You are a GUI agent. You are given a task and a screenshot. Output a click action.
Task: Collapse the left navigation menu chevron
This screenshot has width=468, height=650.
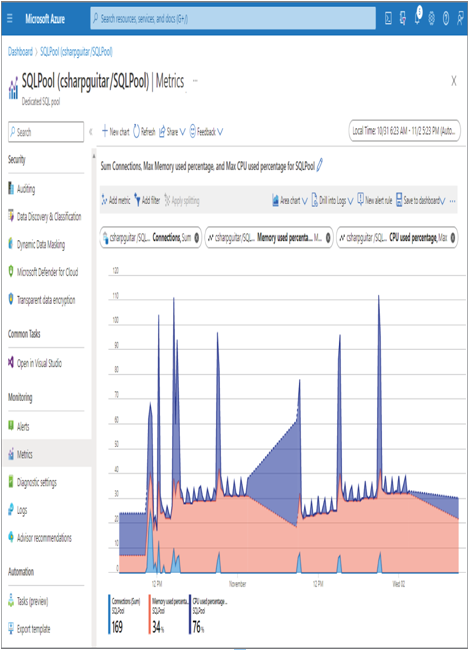91,132
